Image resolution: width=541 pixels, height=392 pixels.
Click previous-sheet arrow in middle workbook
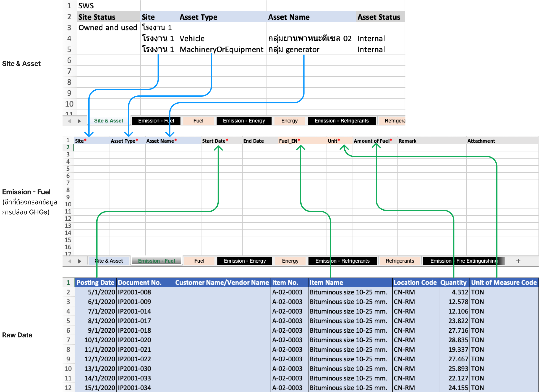[70, 261]
